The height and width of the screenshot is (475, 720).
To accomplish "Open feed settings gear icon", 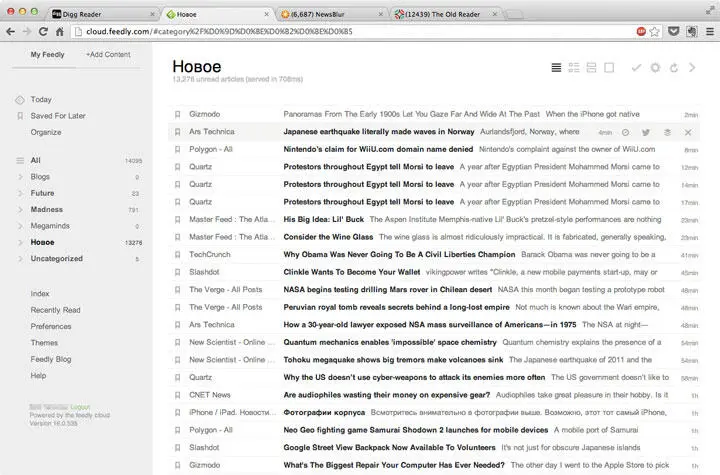I will 655,68.
